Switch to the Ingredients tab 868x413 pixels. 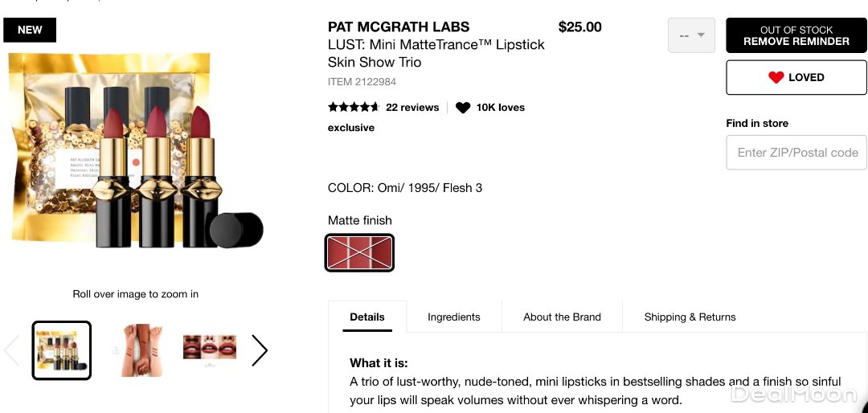(x=453, y=317)
